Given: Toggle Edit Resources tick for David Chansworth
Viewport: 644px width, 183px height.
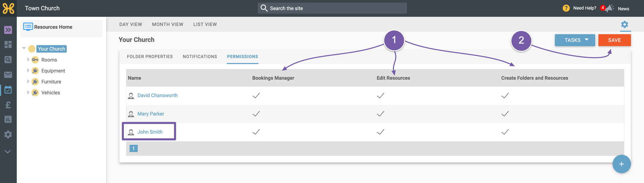Looking at the screenshot, I should point(381,95).
